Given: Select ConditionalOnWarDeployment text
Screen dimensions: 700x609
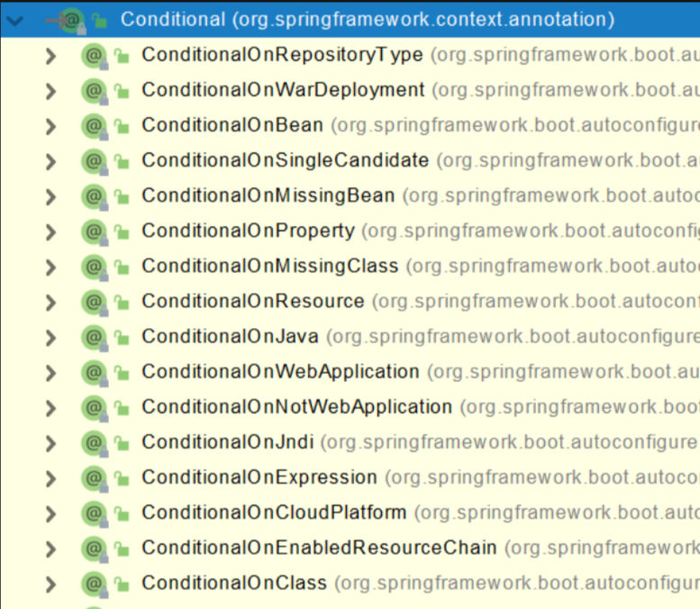Looking at the screenshot, I should pyautogui.click(x=283, y=91).
